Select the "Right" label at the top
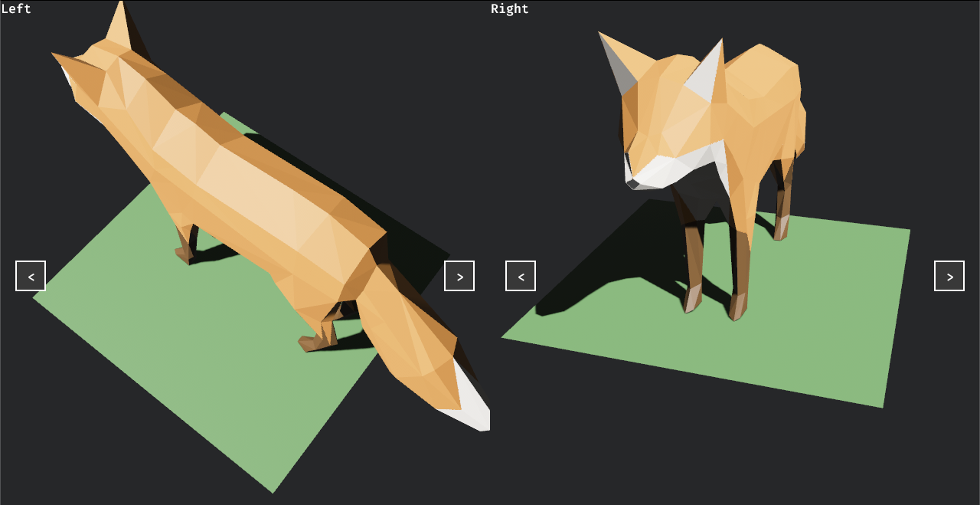 (x=509, y=8)
